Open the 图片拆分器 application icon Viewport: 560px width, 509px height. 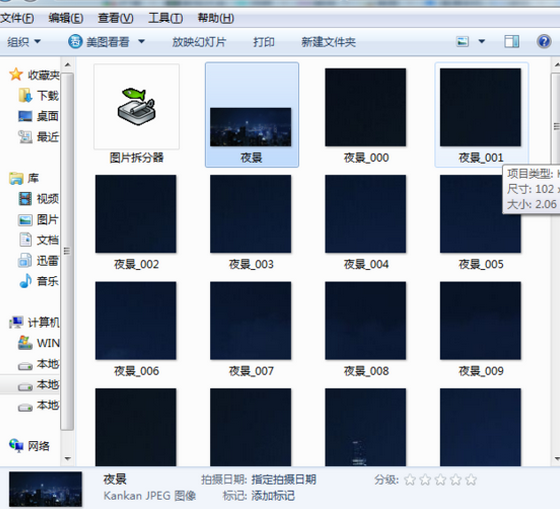click(x=136, y=107)
